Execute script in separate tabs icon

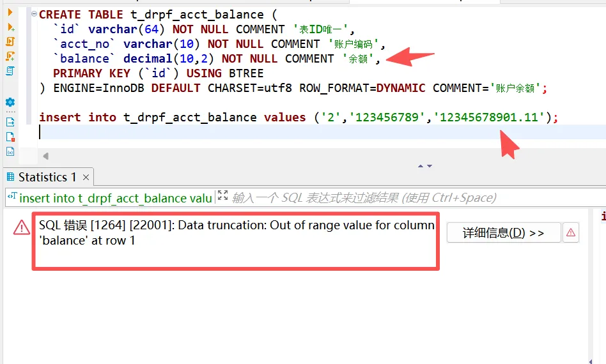(x=10, y=56)
